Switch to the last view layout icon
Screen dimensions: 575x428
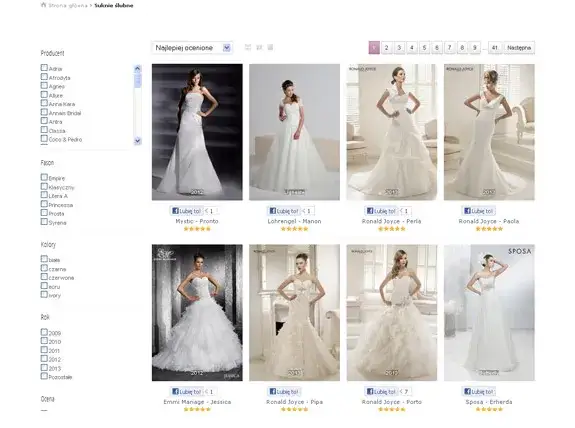[270, 47]
